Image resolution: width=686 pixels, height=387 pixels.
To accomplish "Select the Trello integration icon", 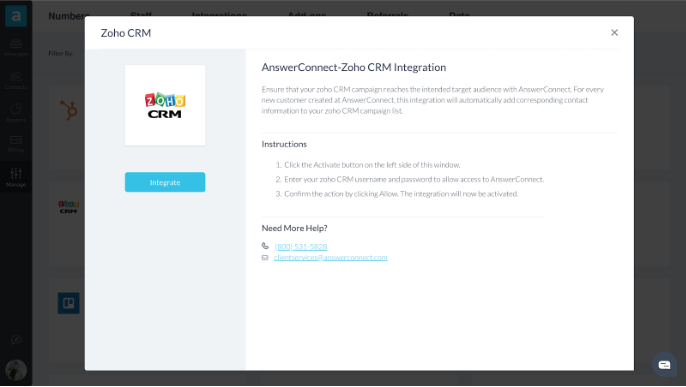I will [69, 303].
